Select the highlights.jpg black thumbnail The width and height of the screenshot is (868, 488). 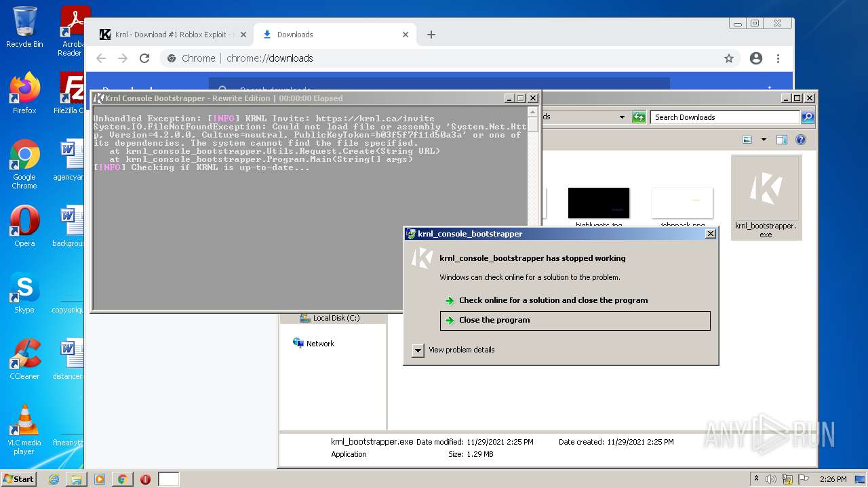598,203
